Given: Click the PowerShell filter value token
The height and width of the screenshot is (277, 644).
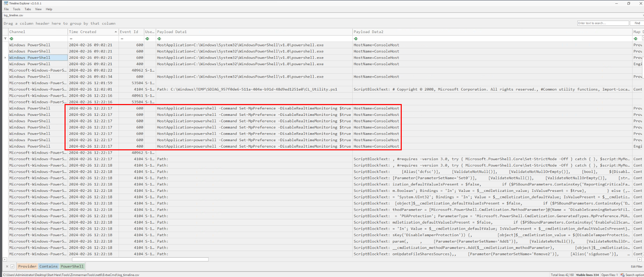Looking at the screenshot, I should (72, 266).
